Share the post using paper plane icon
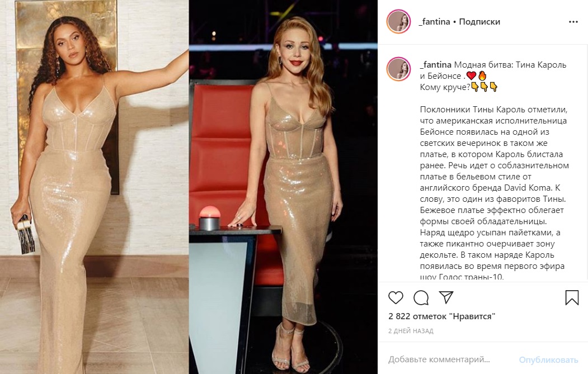Image resolution: width=588 pixels, height=374 pixels. (446, 297)
